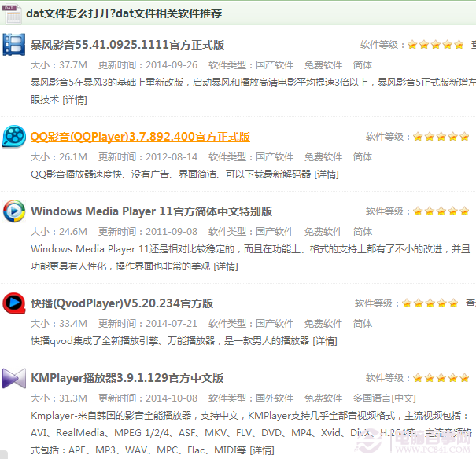Click the Windows Media Player icon
The width and height of the screenshot is (476, 459).
coord(14,211)
